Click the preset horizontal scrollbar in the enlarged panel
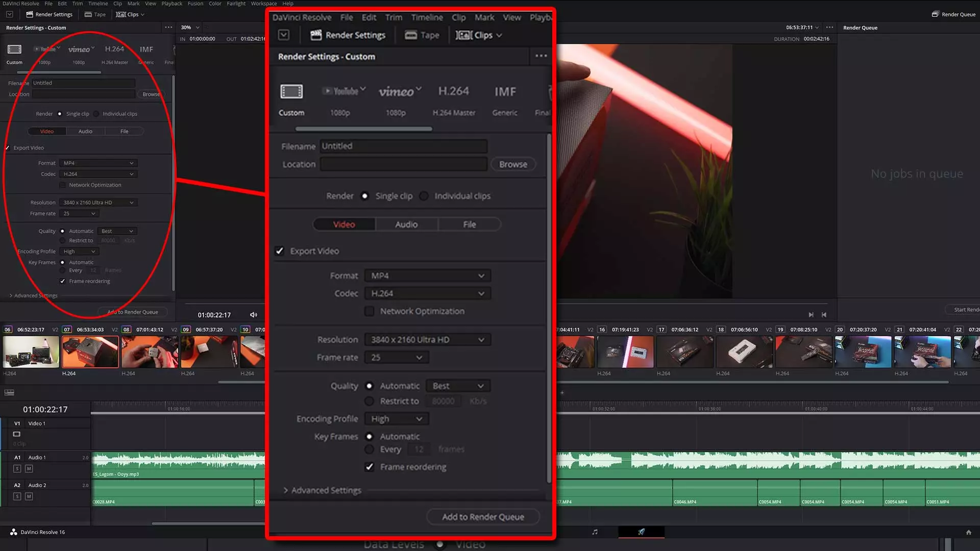 click(x=363, y=129)
